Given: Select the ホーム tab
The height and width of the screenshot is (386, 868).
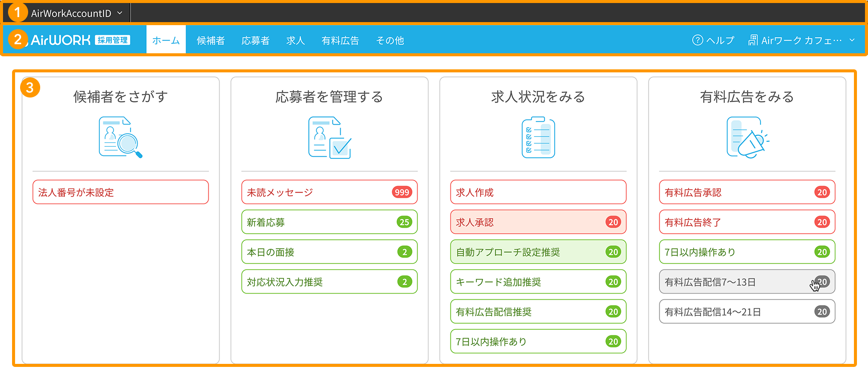Looking at the screenshot, I should 166,40.
